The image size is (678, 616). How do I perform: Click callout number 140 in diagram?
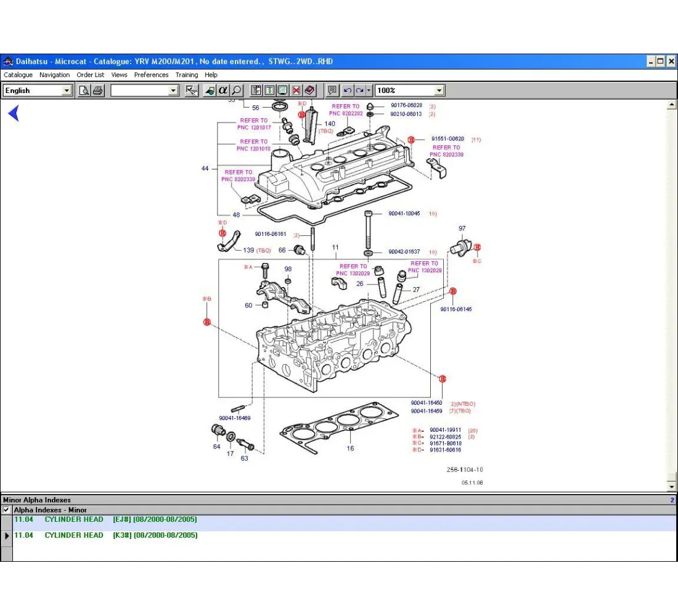pos(330,124)
